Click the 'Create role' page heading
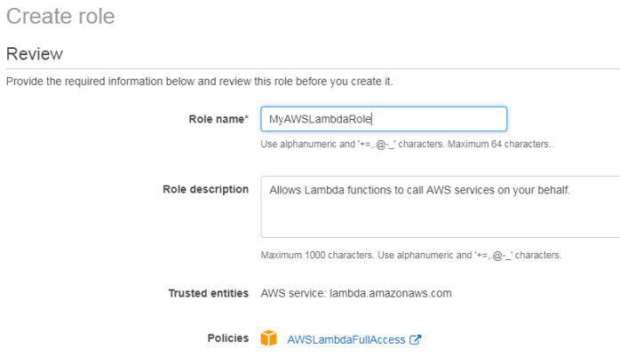The image size is (620, 364). pos(60,16)
